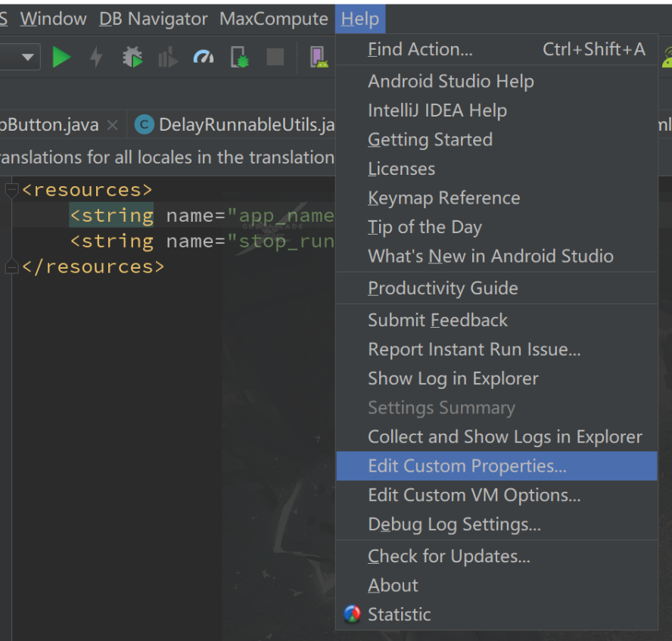This screenshot has width=672, height=641.
Task: Close the open Help menu
Action: click(x=360, y=19)
